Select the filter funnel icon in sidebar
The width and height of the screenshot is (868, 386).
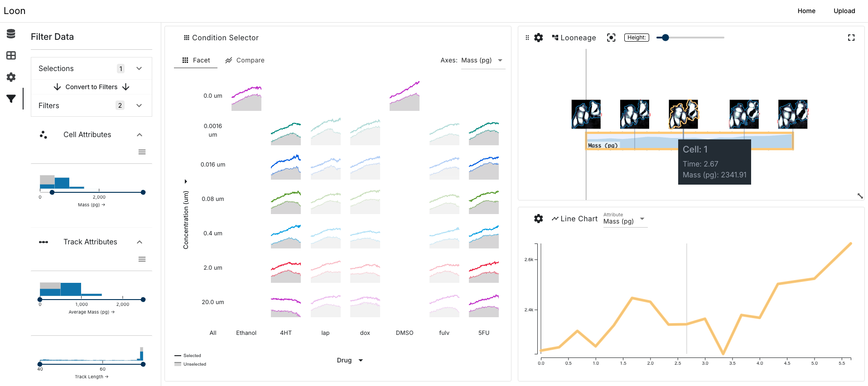point(11,99)
